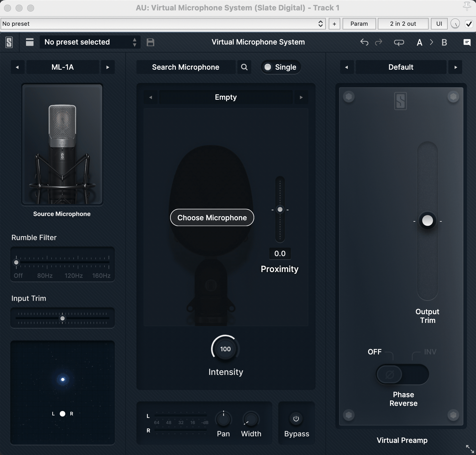Click the L R stereo position dot
Viewport: 476px width, 455px height.
pyautogui.click(x=62, y=414)
